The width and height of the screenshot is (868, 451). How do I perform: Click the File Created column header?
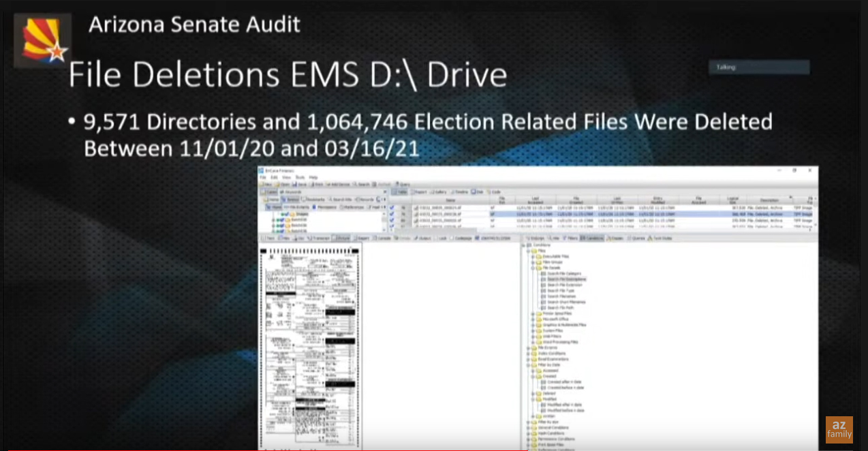576,200
